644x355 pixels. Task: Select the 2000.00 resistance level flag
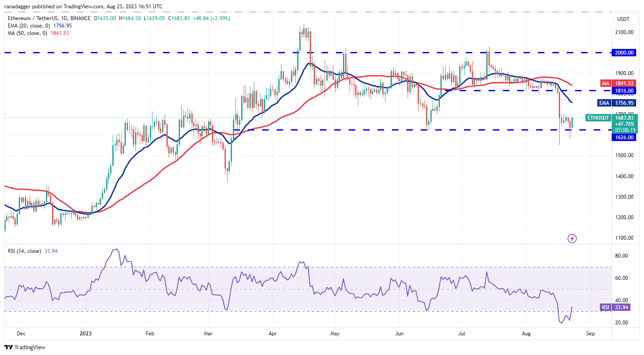click(623, 52)
